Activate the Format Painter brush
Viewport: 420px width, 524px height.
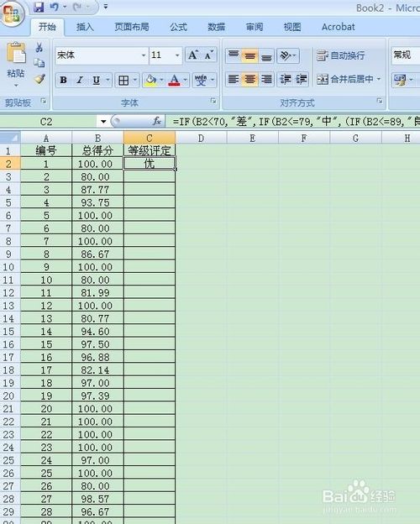click(39, 79)
